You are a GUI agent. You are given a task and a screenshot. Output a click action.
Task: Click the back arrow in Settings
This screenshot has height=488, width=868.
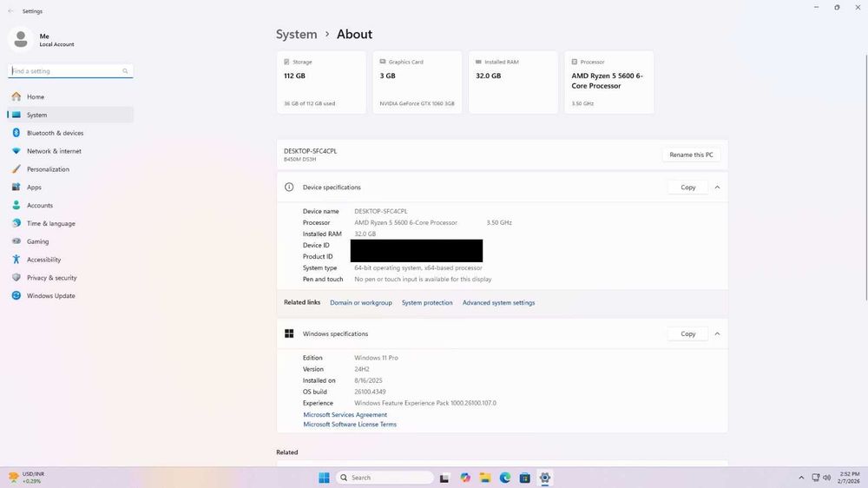(10, 11)
